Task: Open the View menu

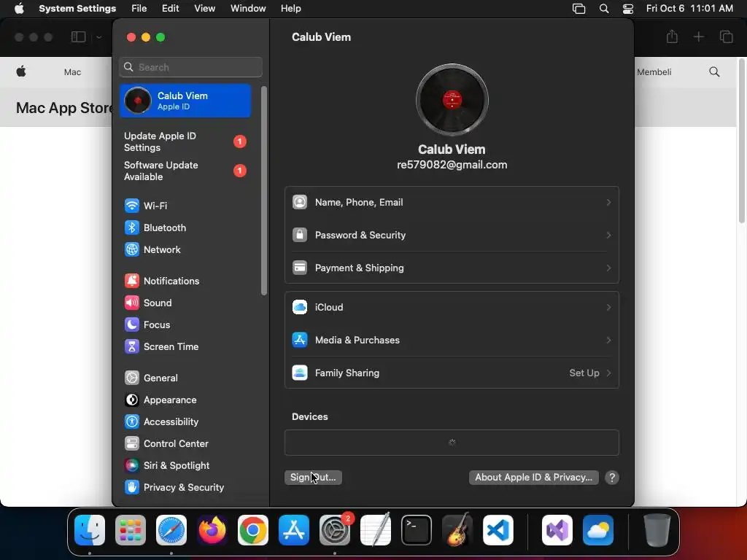Action: (x=204, y=8)
